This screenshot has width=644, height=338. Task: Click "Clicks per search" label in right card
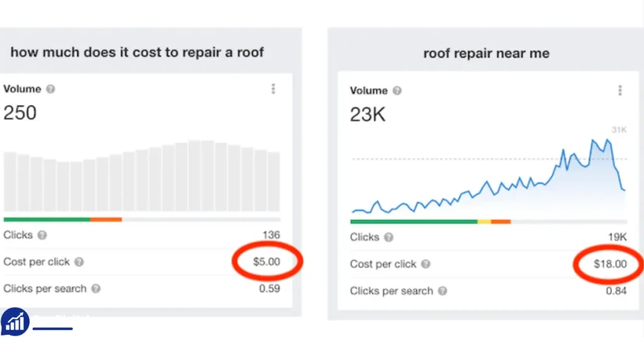[391, 291]
